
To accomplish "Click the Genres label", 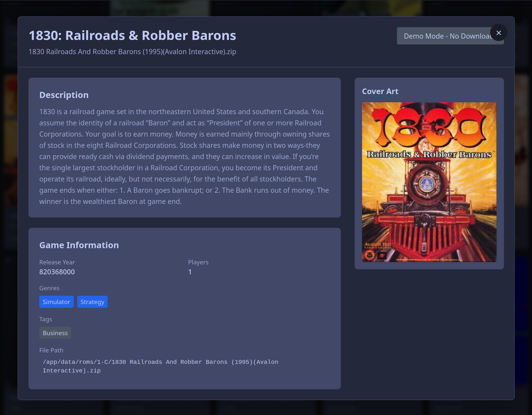I will 49,288.
